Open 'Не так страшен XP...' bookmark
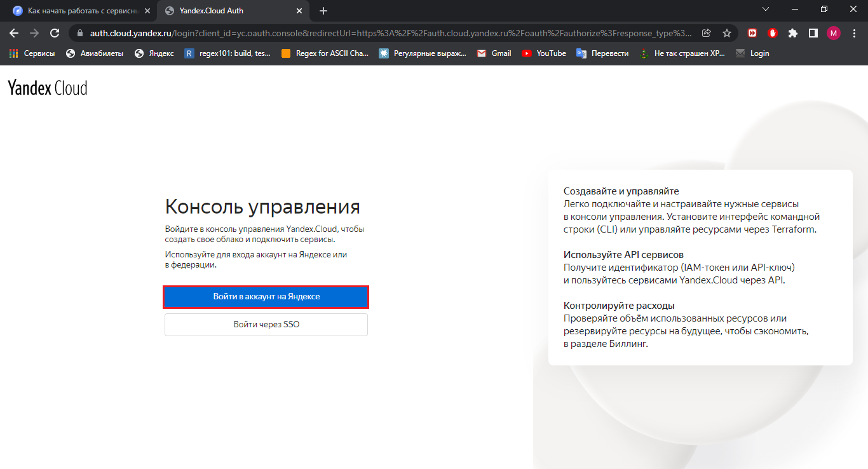Image resolution: width=868 pixels, height=469 pixels. click(682, 53)
